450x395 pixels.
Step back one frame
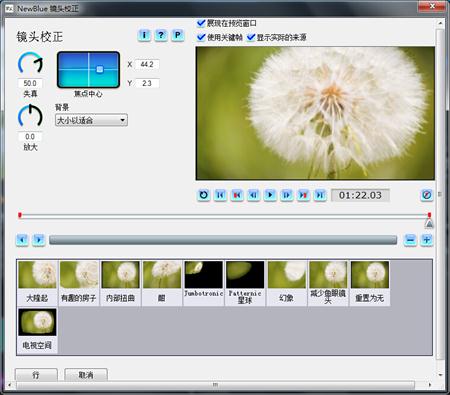point(254,195)
